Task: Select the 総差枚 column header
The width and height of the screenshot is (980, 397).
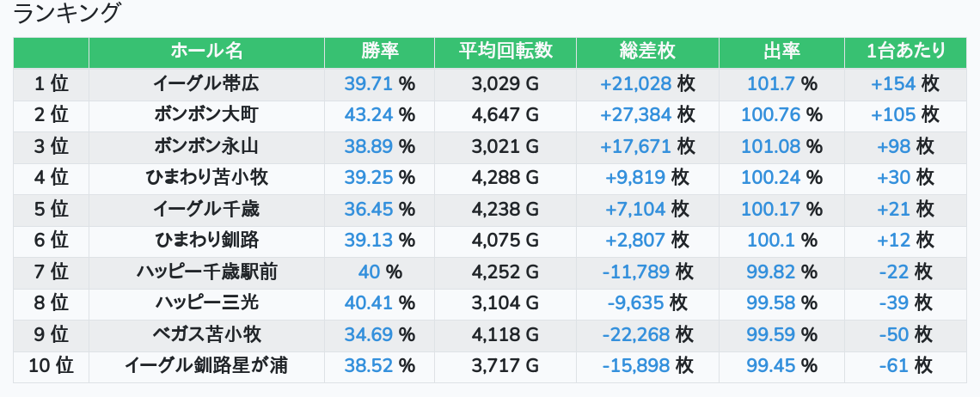Action: [647, 52]
